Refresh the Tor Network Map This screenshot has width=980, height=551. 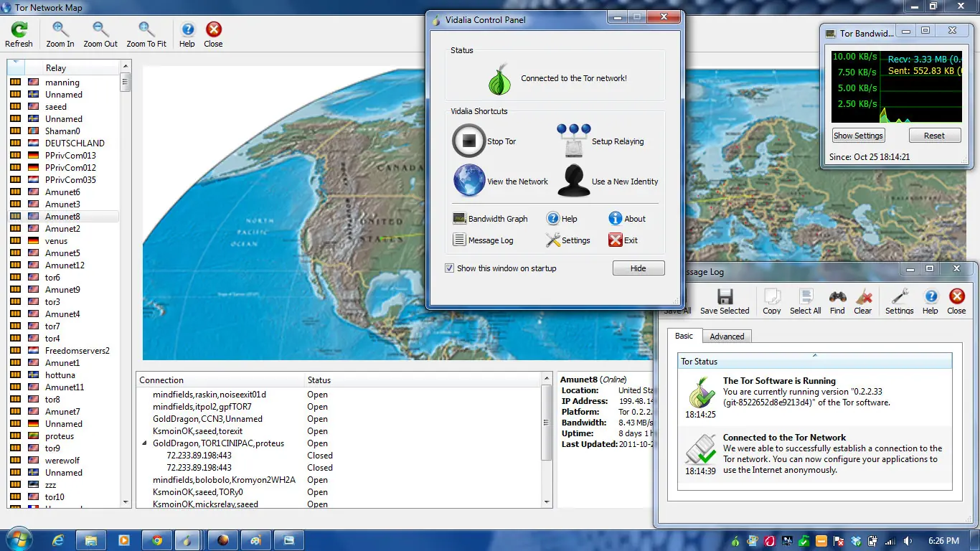point(19,34)
